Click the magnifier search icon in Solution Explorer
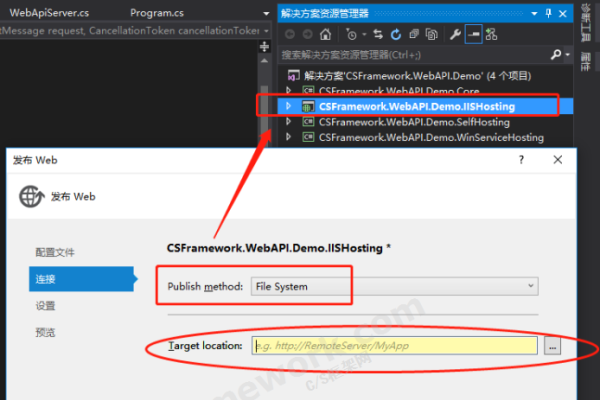This screenshot has width=600, height=400. point(556,55)
